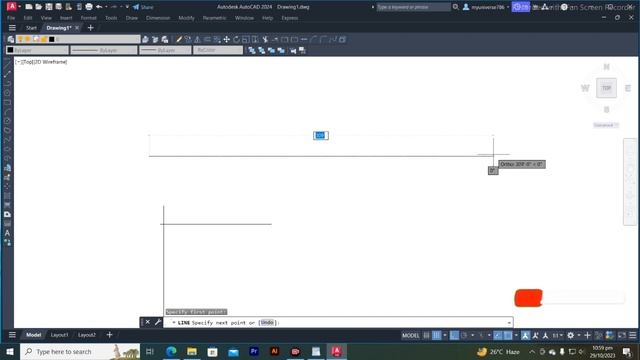Open the Draw menu
This screenshot has height=360, width=640.
point(131,18)
